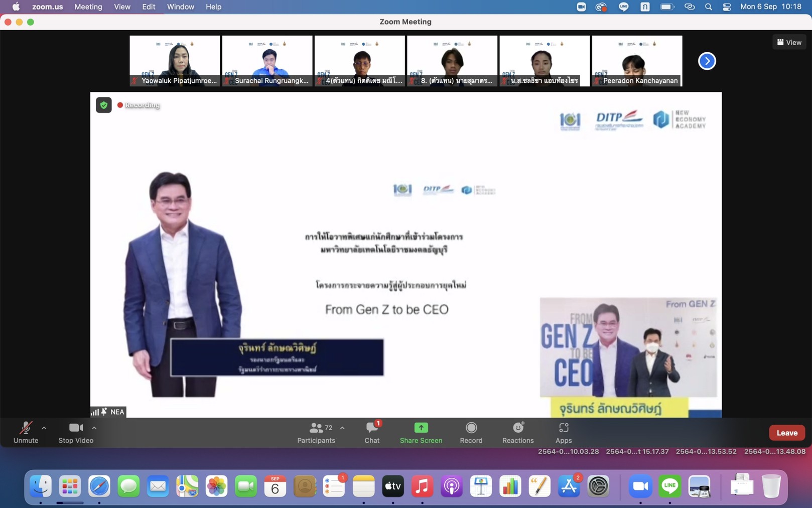Open the Window menu

point(181,7)
